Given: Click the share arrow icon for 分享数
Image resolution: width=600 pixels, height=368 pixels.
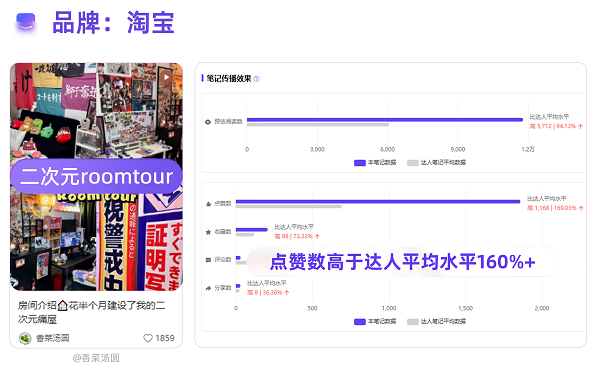Looking at the screenshot, I should coord(209,288).
